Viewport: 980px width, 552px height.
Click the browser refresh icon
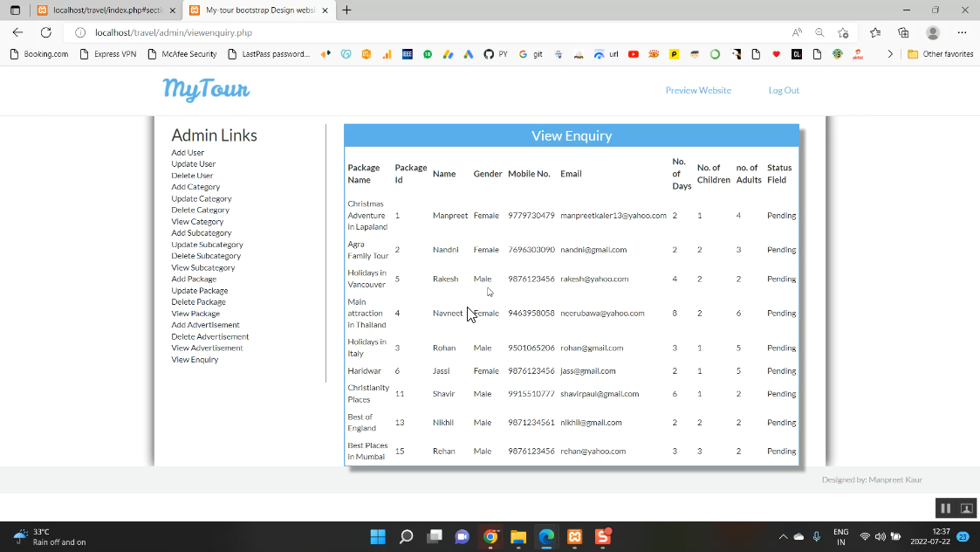(45, 32)
